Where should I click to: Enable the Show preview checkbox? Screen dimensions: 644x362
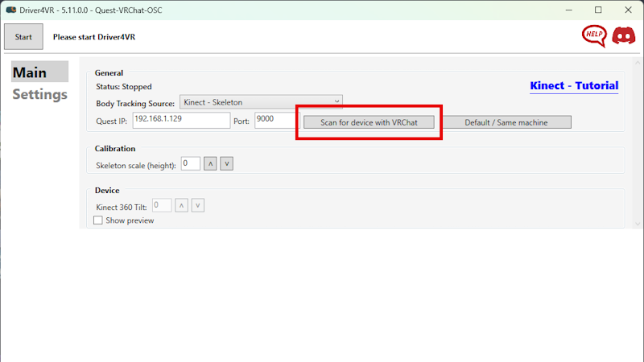click(98, 220)
